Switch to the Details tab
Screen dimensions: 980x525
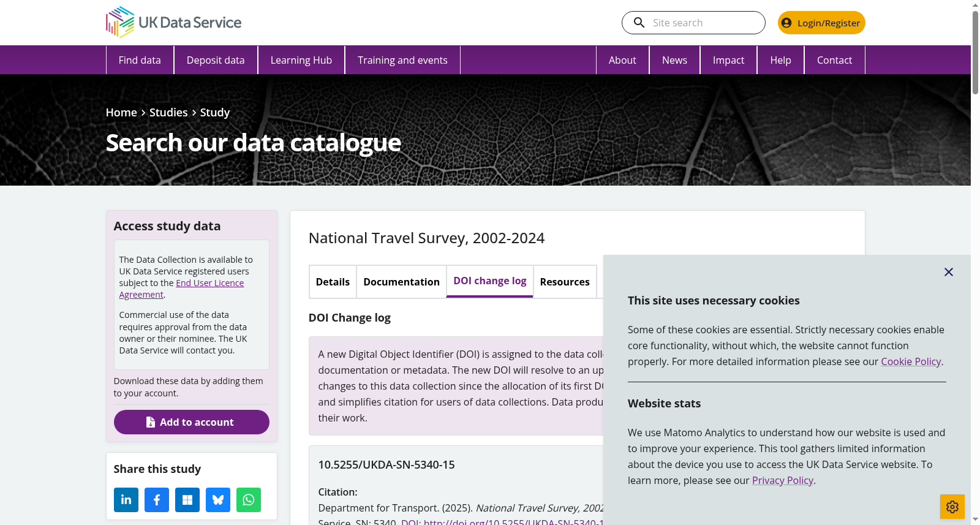coord(333,282)
